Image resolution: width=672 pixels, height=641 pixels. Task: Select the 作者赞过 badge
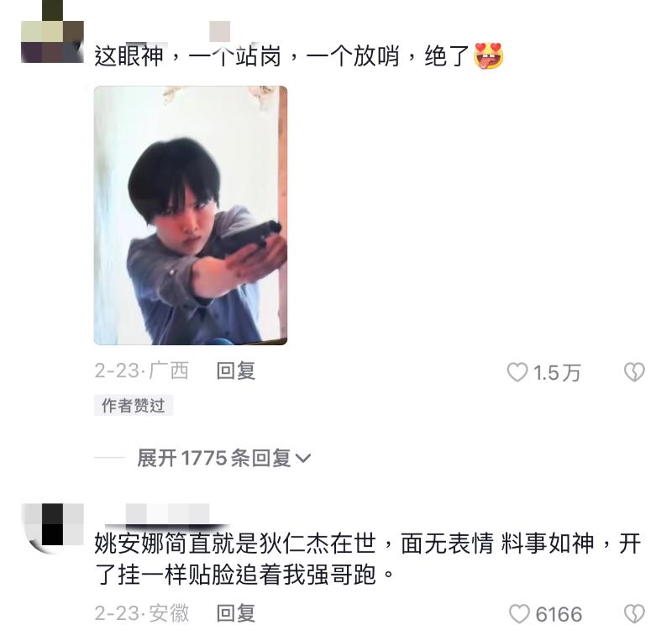pyautogui.click(x=134, y=405)
